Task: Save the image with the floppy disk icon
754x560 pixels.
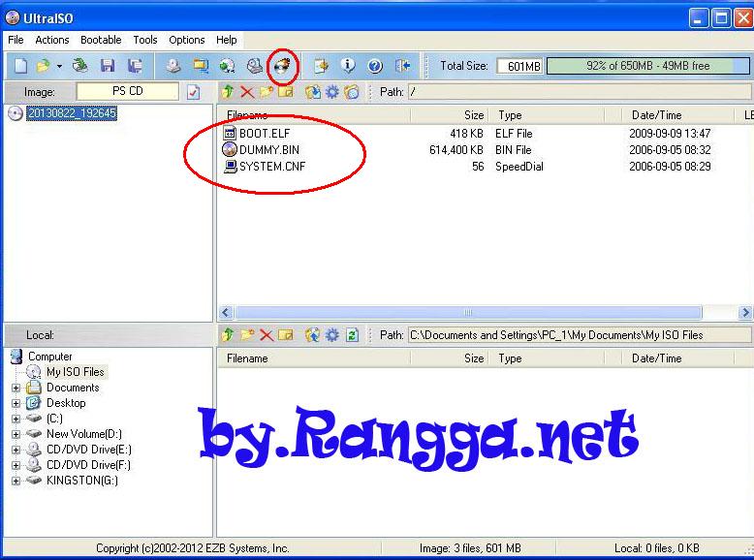Action: (108, 65)
